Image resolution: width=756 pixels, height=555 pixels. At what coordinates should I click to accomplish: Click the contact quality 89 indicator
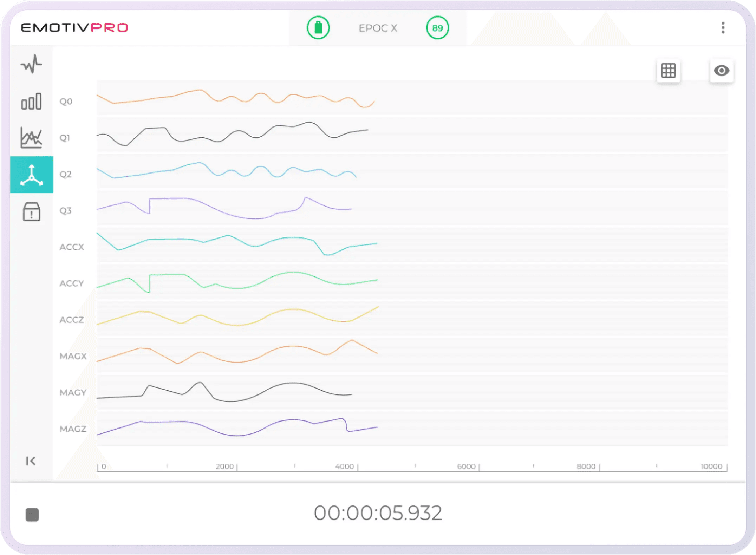(437, 28)
